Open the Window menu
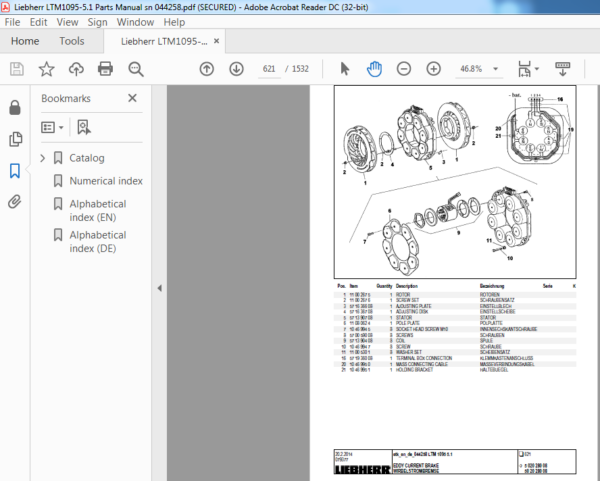600x481 pixels. tap(135, 22)
